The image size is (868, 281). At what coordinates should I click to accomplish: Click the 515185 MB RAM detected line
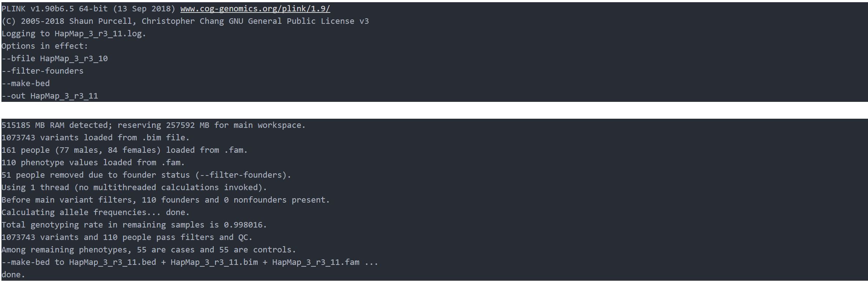coord(154,125)
